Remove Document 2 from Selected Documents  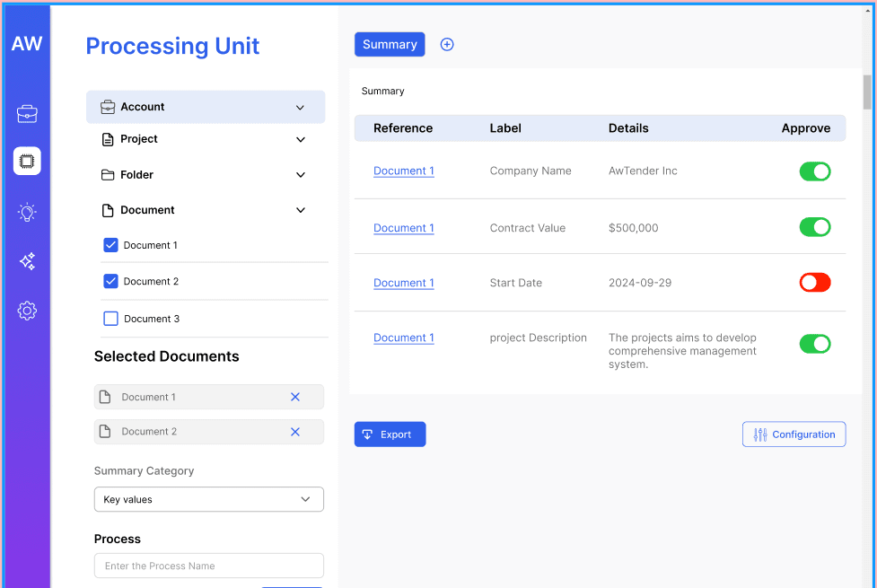295,432
